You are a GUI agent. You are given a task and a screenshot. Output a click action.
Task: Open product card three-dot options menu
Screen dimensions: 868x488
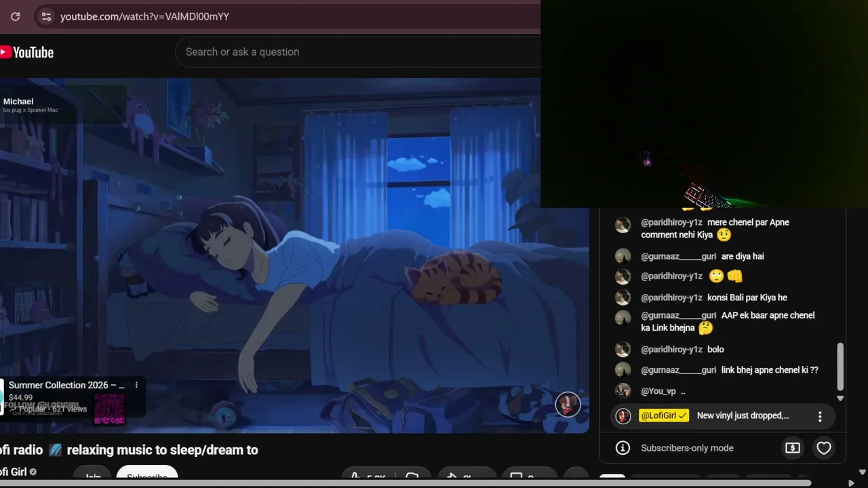click(136, 385)
